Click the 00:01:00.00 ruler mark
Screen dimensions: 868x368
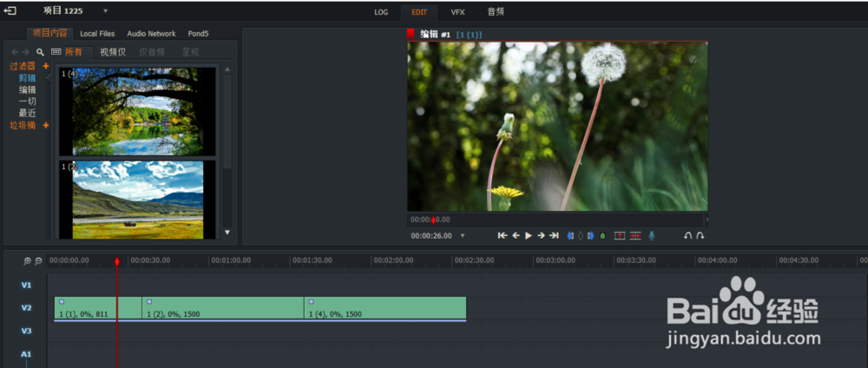click(232, 260)
